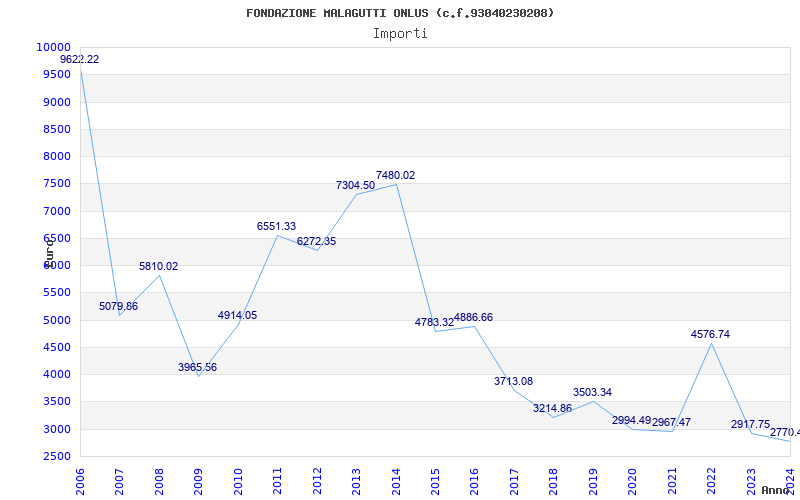Click y-axis tick 9000

coord(57,102)
